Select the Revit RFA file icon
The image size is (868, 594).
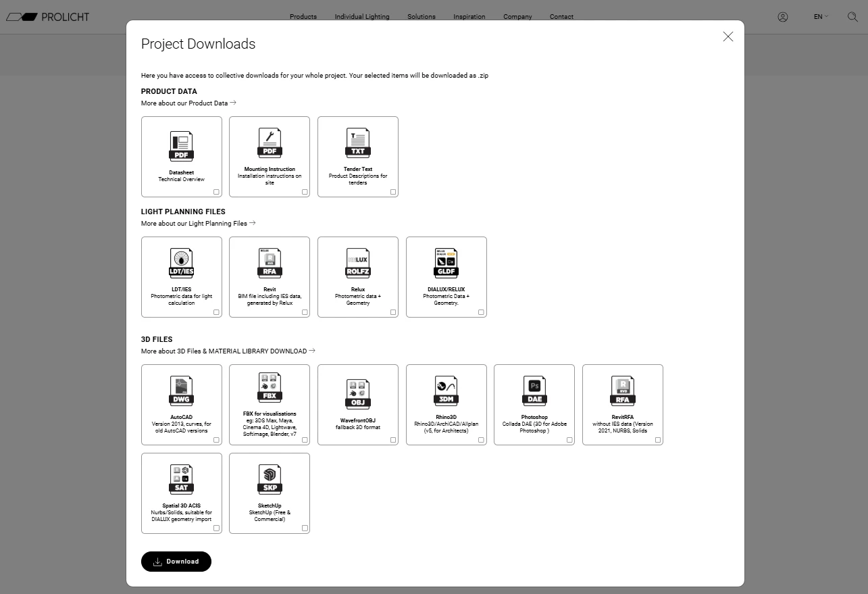(x=269, y=263)
